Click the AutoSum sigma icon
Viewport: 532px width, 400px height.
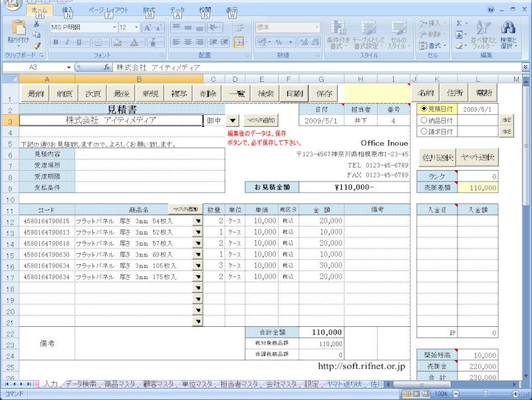459,23
